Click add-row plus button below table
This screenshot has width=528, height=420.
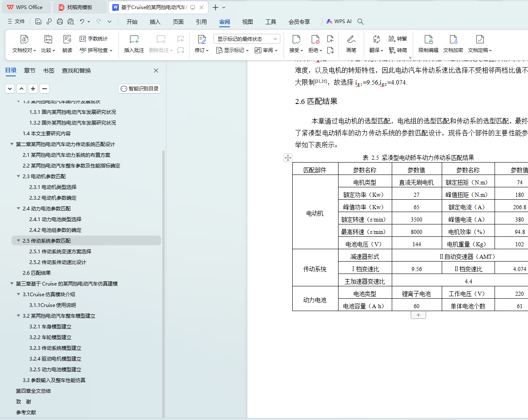(418, 315)
